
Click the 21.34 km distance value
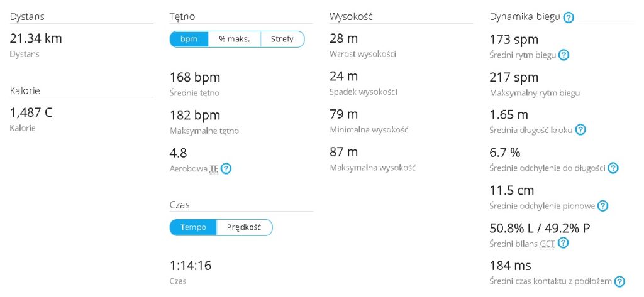(36, 38)
